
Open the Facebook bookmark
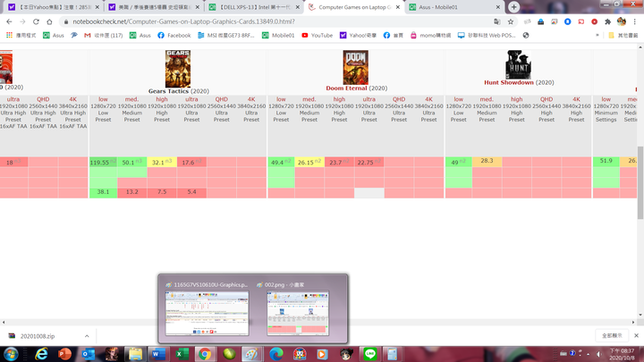click(x=174, y=35)
